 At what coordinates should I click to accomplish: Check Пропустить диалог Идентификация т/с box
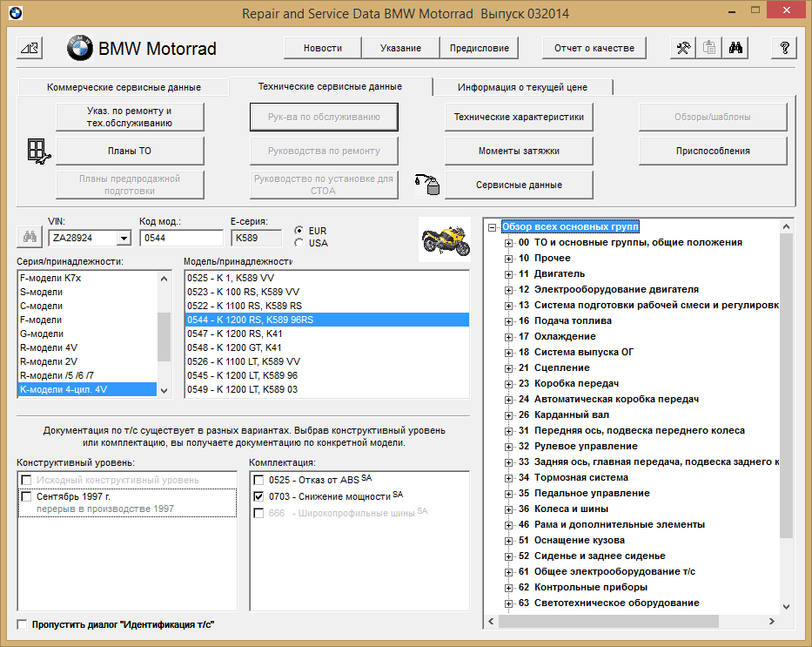[x=22, y=624]
